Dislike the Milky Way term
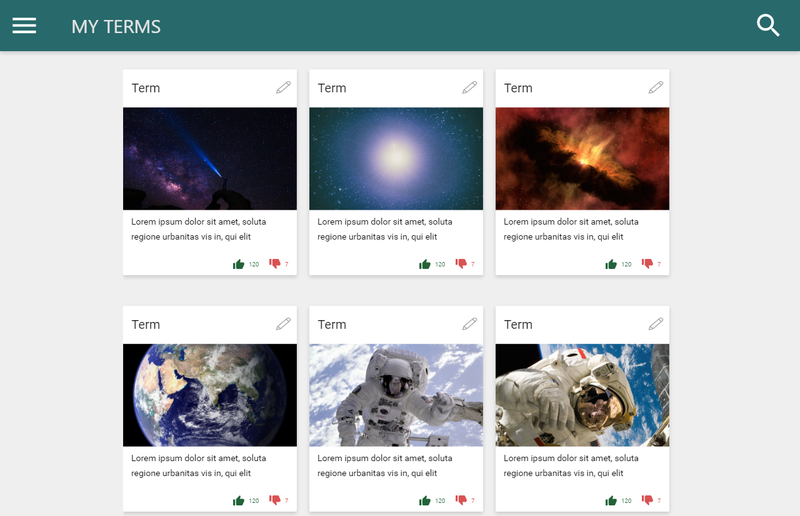 point(275,264)
